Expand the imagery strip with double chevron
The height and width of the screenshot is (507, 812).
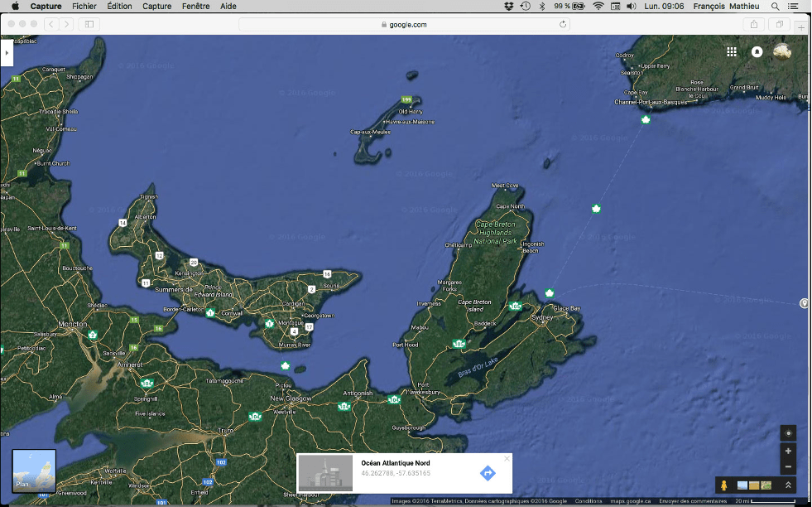788,485
